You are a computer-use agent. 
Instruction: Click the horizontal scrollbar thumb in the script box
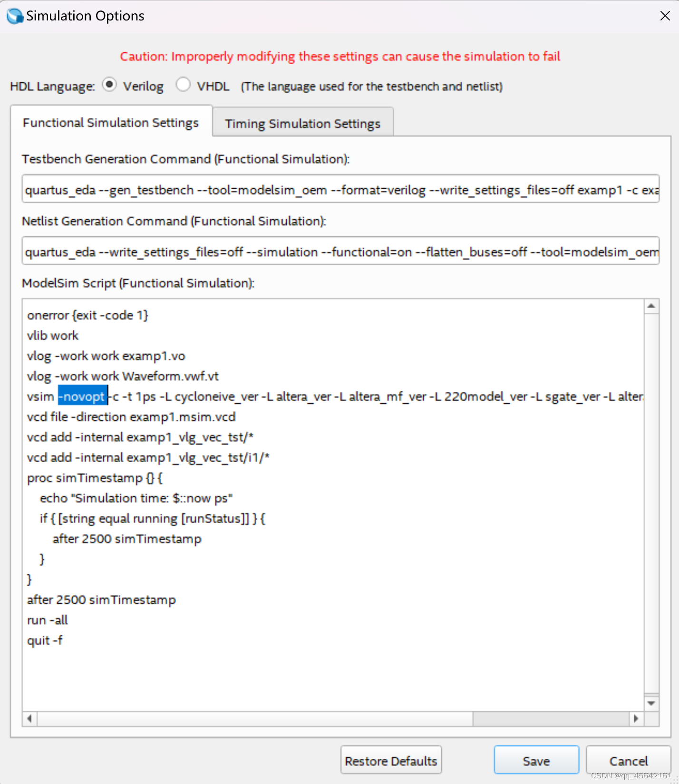pos(255,718)
